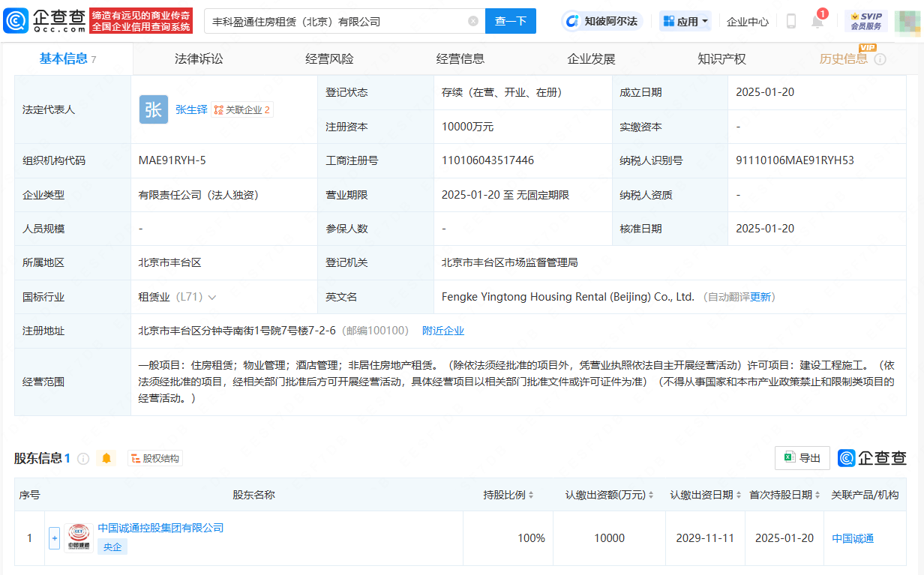Click taxpayer ID 91110106MAE91RYH53
The width and height of the screenshot is (924, 575).
click(x=795, y=160)
